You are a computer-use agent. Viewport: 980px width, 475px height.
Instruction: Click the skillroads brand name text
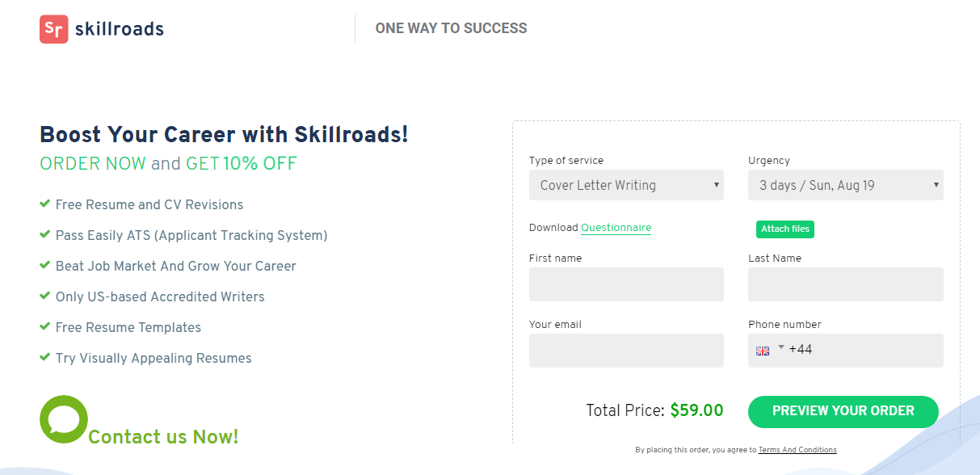(x=120, y=30)
